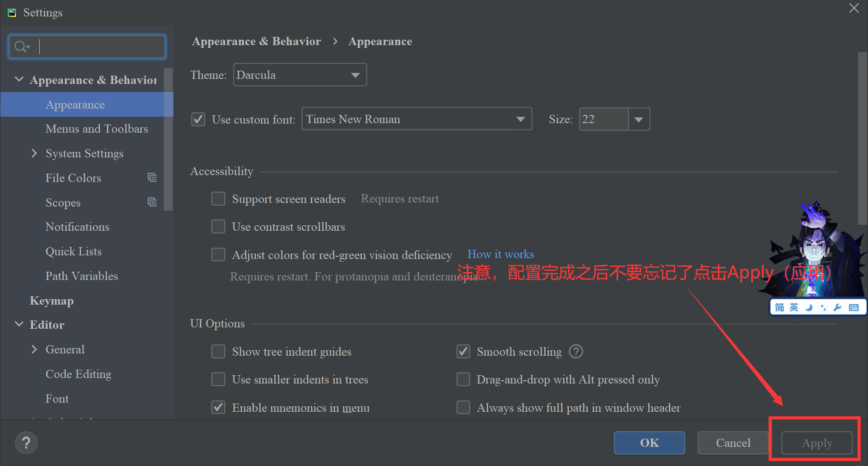Enable Support screen readers
This screenshot has height=466, width=868.
coord(218,198)
